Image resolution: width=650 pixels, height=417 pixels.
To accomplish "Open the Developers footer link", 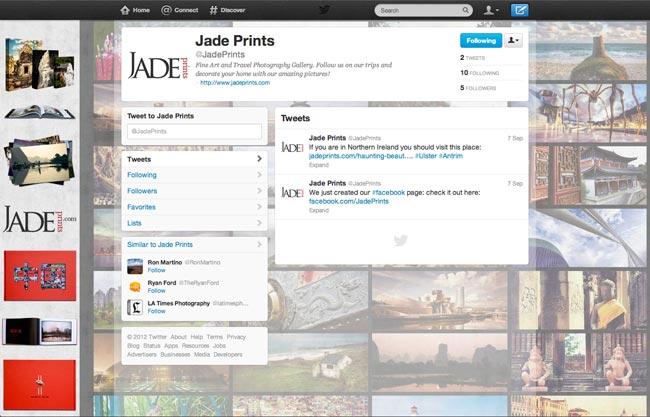I will (x=228, y=355).
